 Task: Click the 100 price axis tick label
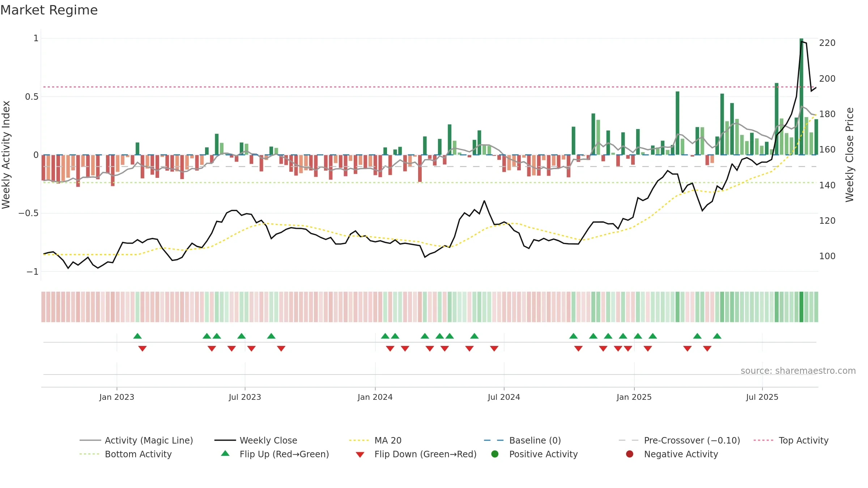[827, 256]
